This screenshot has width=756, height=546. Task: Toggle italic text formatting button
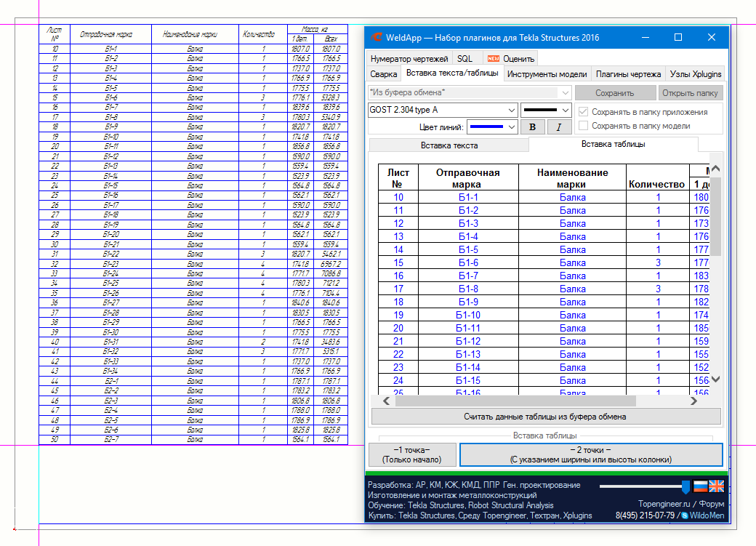click(x=559, y=127)
